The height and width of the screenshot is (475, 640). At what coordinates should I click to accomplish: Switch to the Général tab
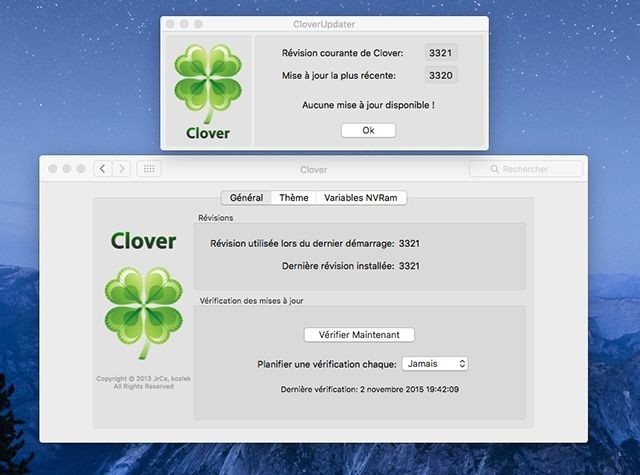(x=246, y=198)
